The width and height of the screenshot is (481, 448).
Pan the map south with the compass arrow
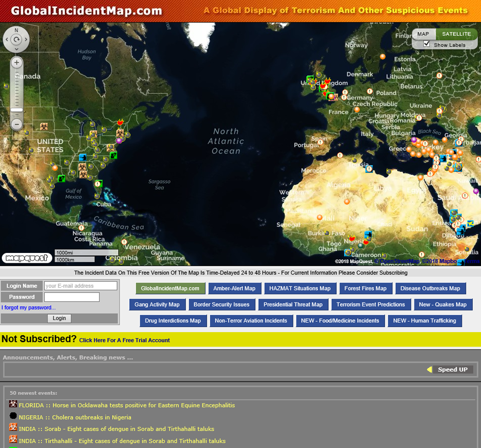[16, 49]
